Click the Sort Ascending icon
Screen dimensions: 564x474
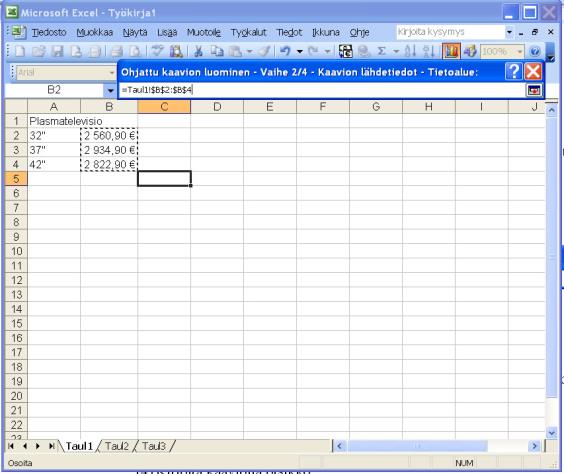click(x=410, y=51)
